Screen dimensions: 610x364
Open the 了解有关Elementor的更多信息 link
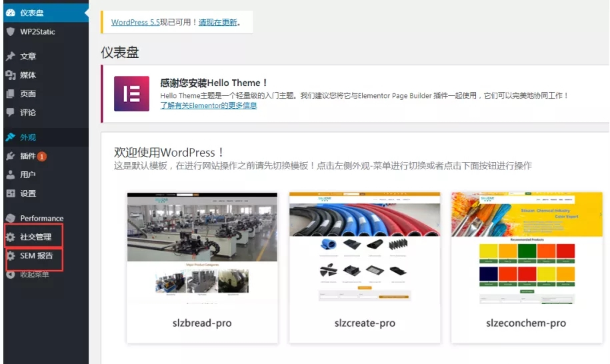(x=209, y=105)
